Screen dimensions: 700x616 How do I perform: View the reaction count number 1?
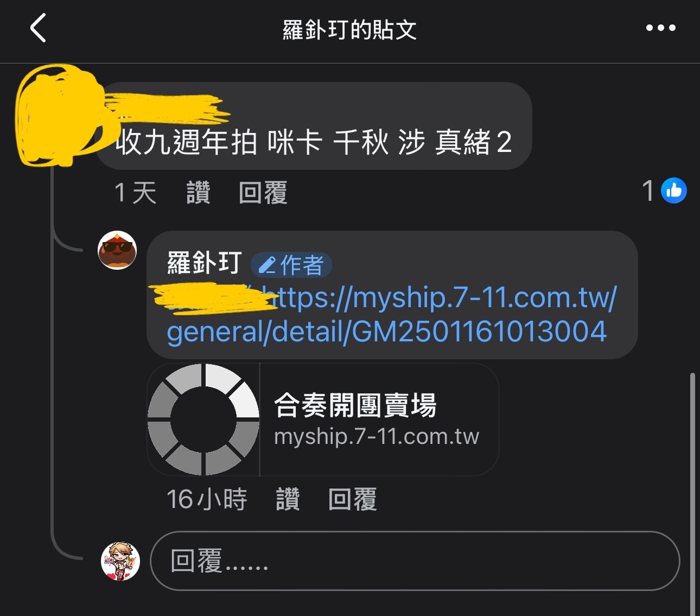648,191
